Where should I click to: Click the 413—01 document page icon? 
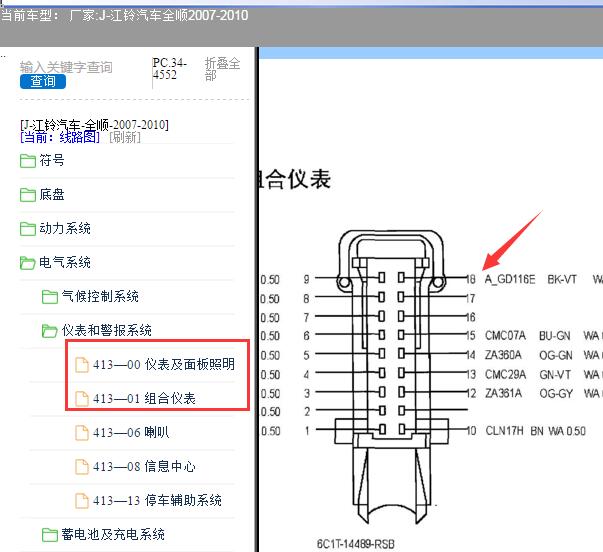(x=82, y=399)
